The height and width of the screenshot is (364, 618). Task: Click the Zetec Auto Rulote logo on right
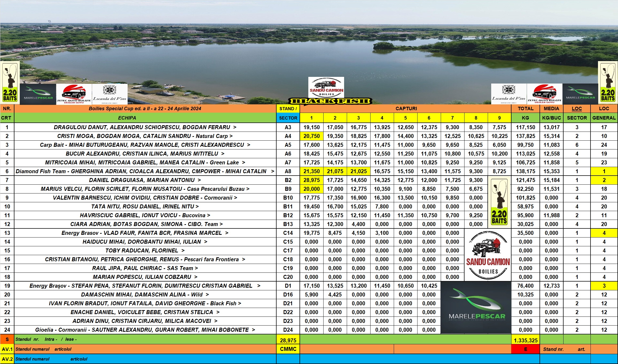[545, 94]
